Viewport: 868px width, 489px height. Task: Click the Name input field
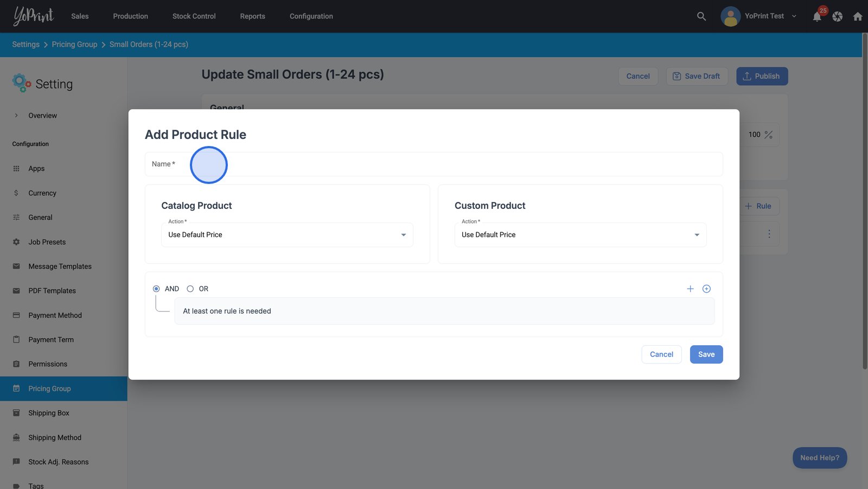click(x=434, y=164)
